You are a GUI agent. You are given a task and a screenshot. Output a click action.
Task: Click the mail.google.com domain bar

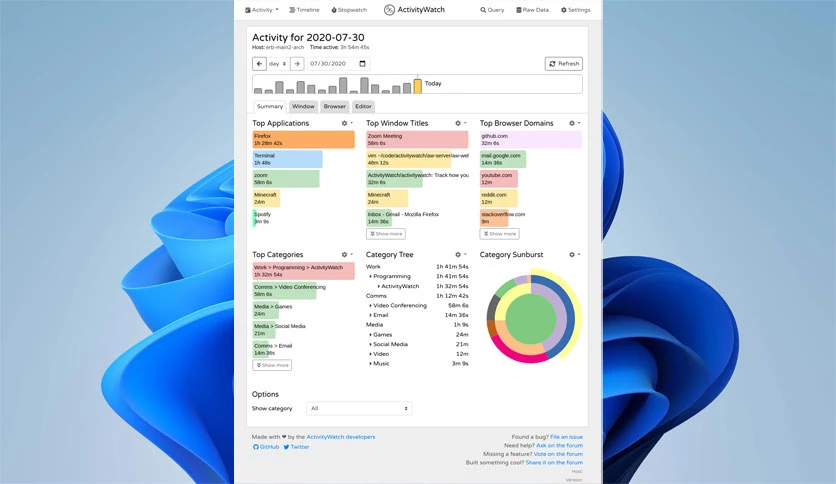(x=503, y=159)
